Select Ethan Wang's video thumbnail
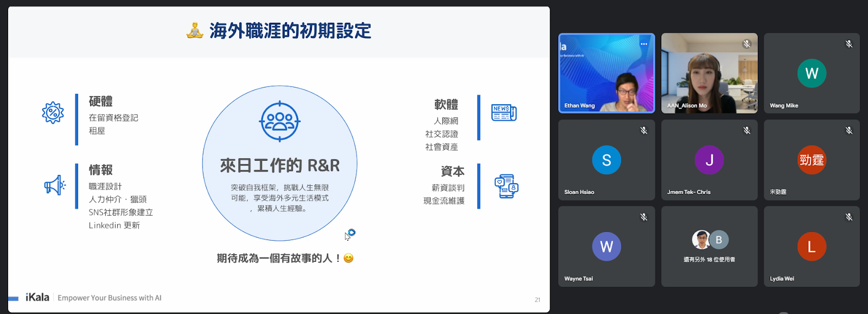 click(x=606, y=73)
